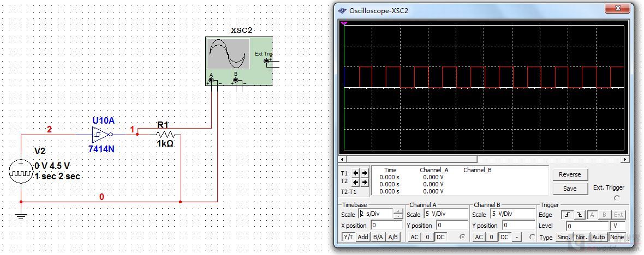The height and width of the screenshot is (255, 644).
Task: Select rising edge trigger icon
Action: click(568, 215)
